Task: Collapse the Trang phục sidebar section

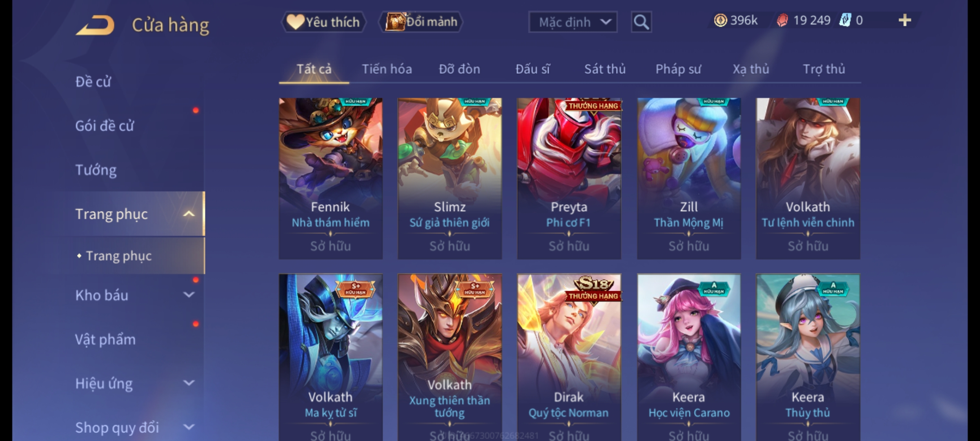Action: (x=189, y=214)
